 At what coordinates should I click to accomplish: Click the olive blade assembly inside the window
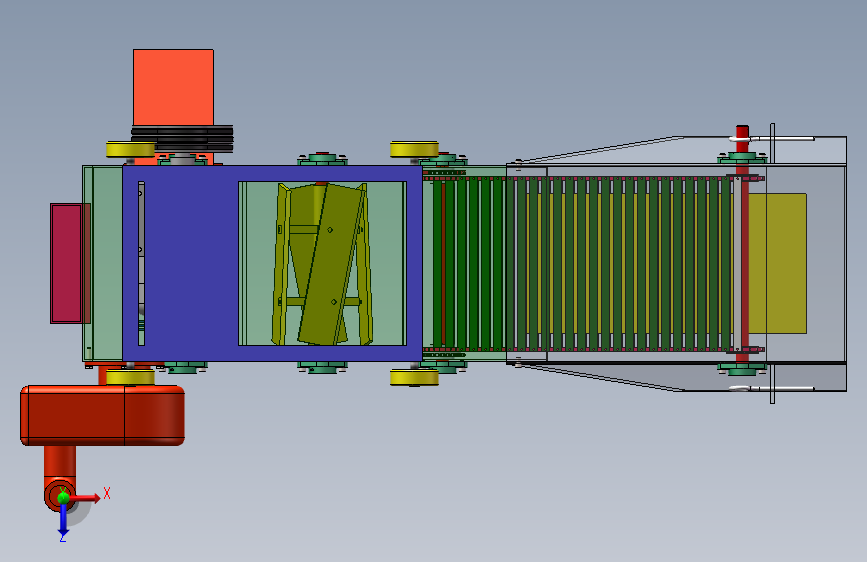click(x=322, y=263)
